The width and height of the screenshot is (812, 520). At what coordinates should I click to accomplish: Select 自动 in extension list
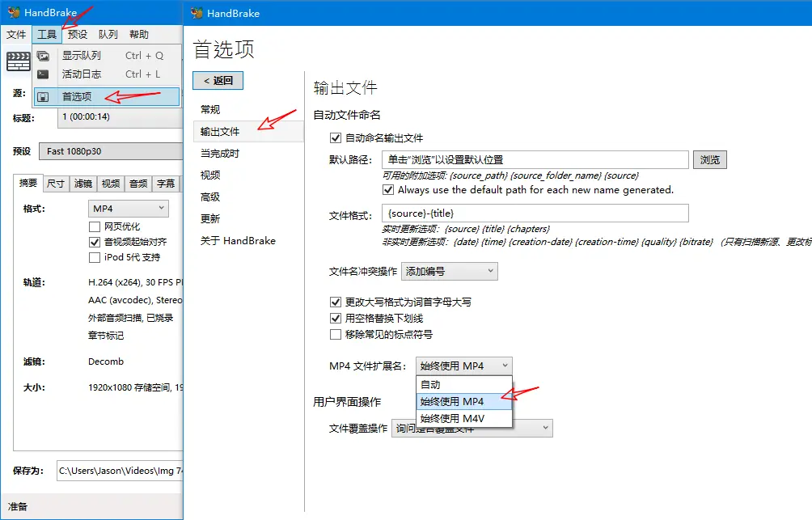coord(464,384)
